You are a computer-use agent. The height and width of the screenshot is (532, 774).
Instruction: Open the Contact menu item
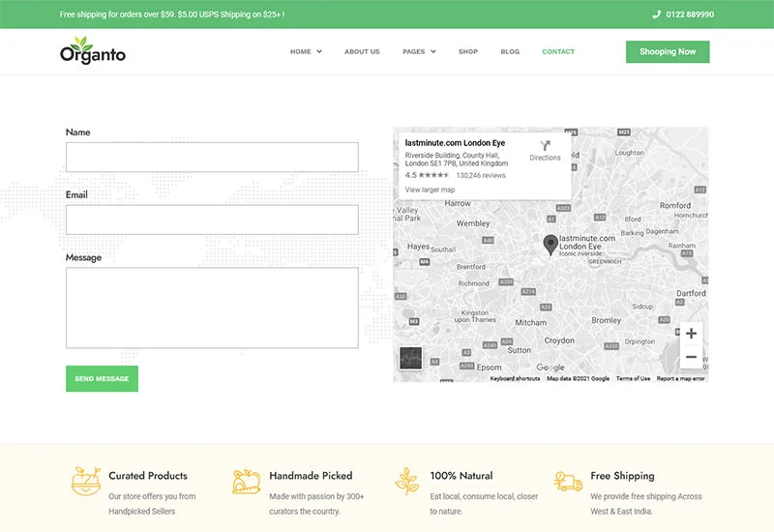point(558,51)
